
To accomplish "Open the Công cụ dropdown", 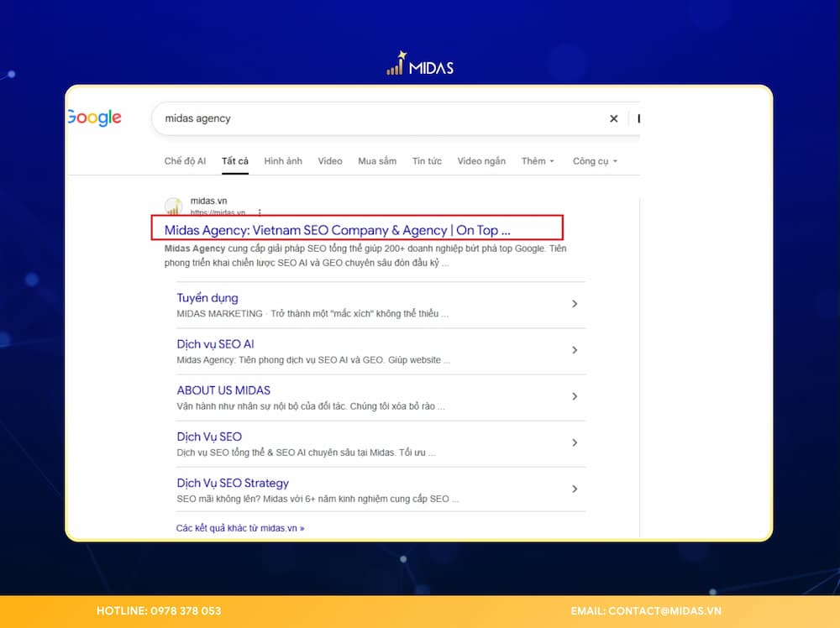I will [596, 161].
